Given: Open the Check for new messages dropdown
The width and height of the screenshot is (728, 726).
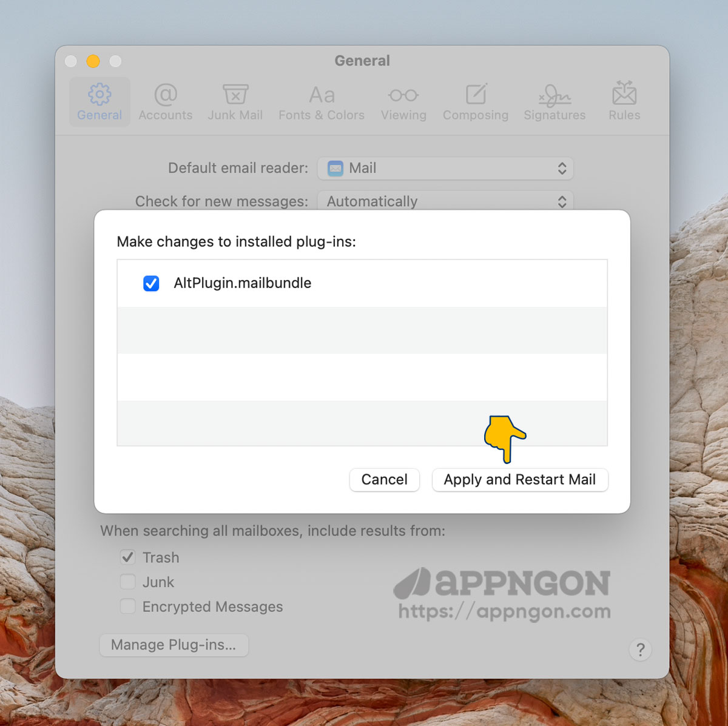Looking at the screenshot, I should (445, 201).
